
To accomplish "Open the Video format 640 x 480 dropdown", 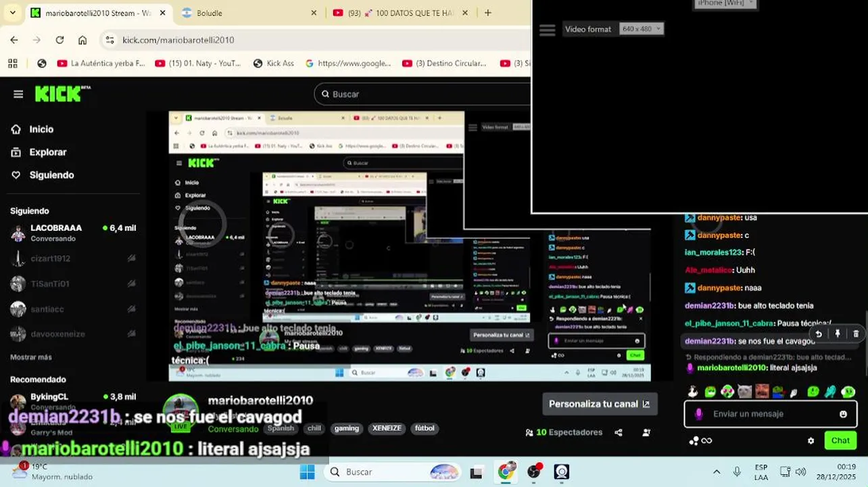I will point(642,28).
